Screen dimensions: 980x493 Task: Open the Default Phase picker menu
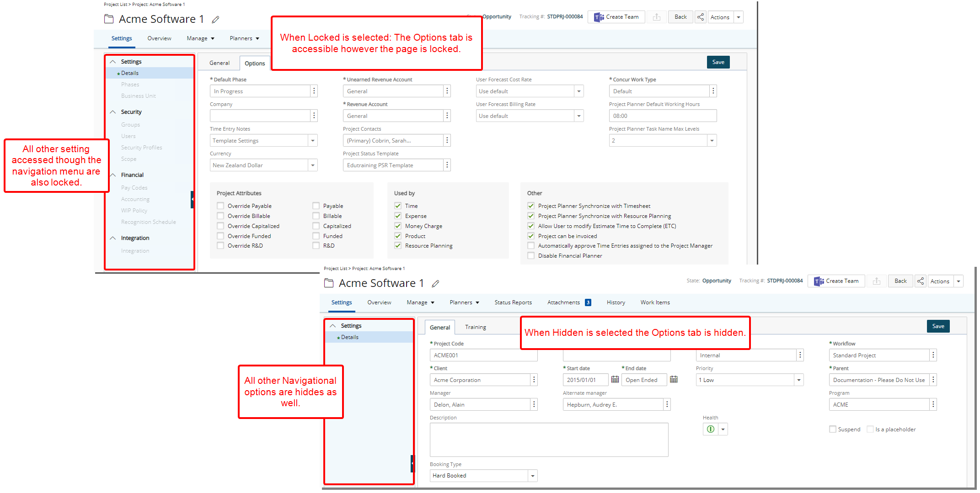(314, 91)
